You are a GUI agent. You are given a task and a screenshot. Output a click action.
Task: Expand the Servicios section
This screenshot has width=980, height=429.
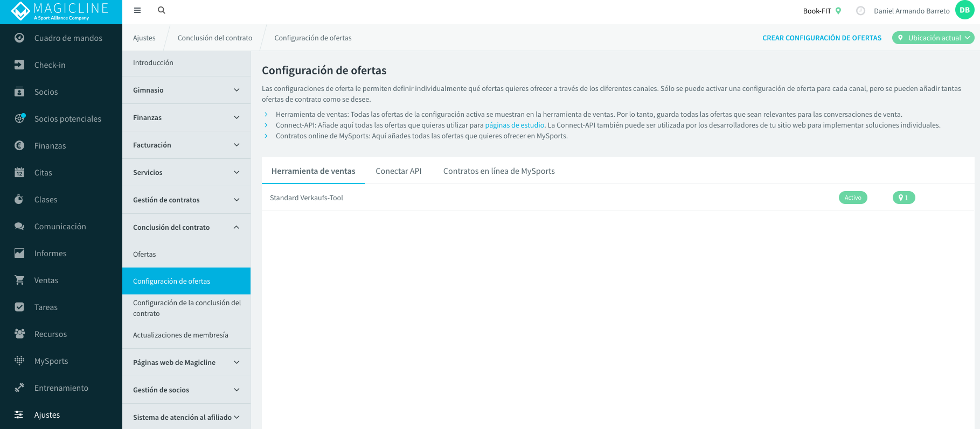[x=186, y=172]
